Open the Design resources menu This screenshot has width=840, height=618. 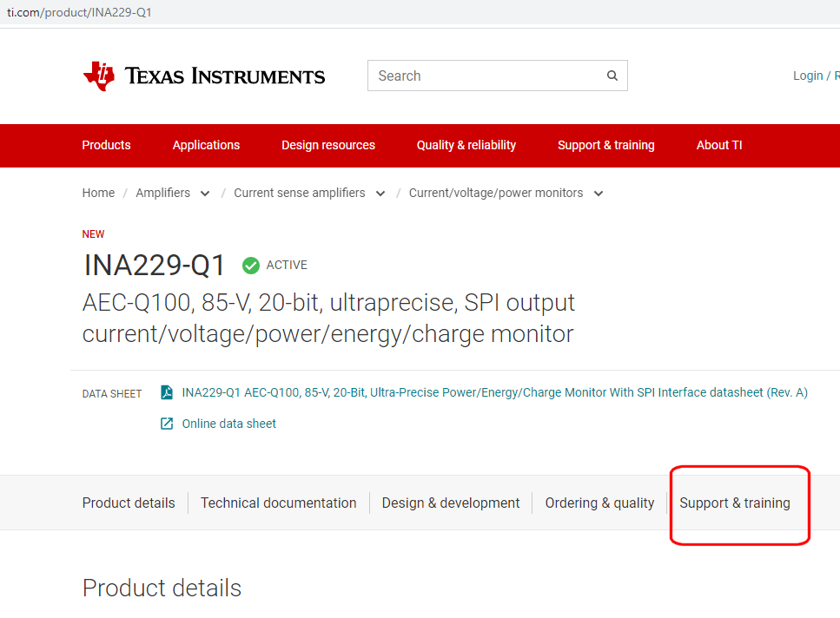pyautogui.click(x=328, y=145)
